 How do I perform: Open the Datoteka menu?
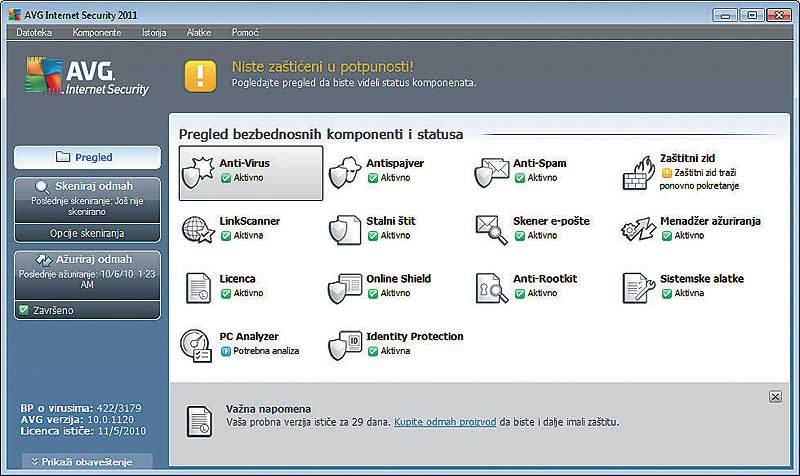[34, 33]
